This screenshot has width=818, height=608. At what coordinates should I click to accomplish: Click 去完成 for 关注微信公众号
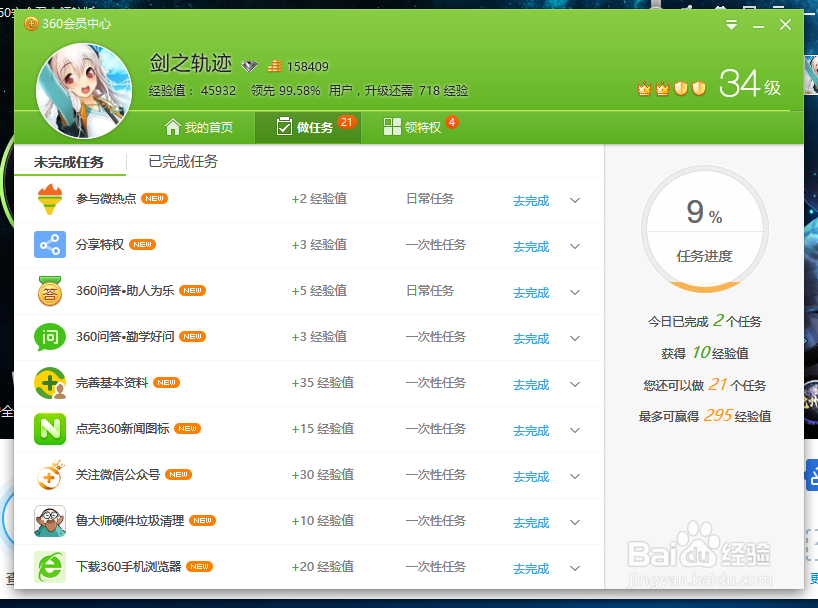click(531, 476)
